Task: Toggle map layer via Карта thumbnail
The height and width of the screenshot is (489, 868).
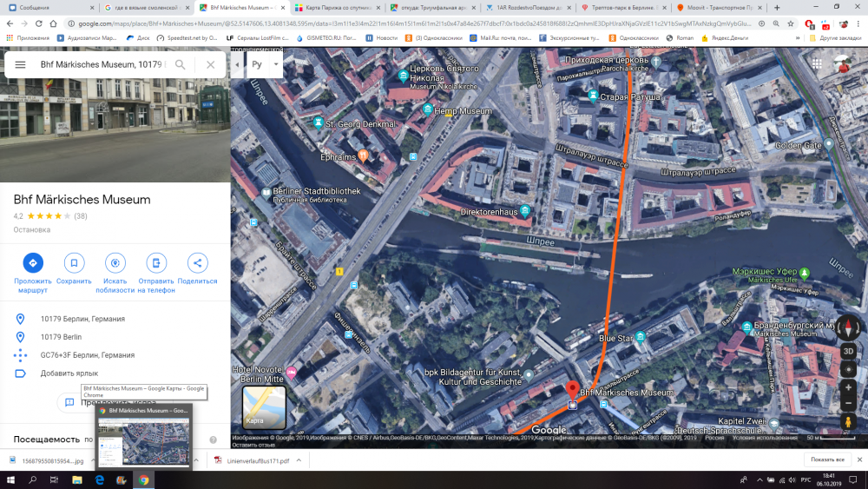Action: 264,407
